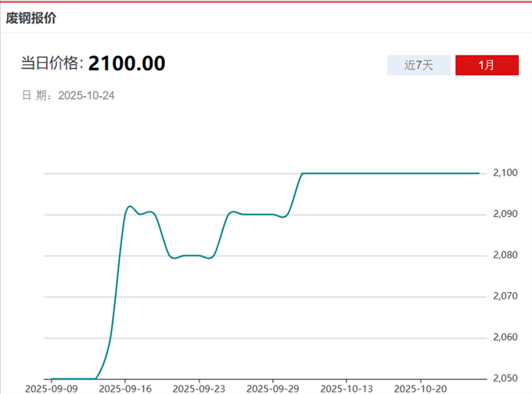Click the 2025-09-23 x-axis label
The image size is (532, 394).
[199, 388]
